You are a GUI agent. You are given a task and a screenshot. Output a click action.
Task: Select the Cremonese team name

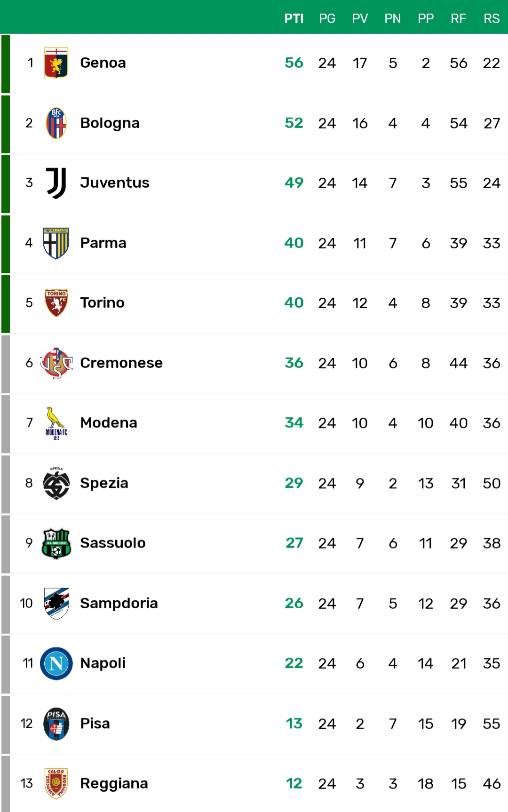coord(121,363)
